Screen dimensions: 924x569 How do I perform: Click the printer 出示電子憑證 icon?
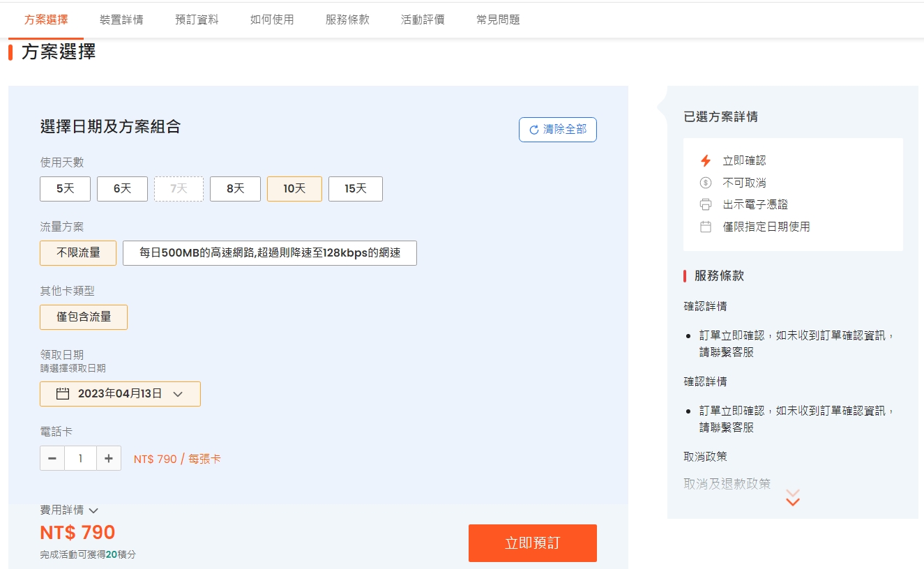pyautogui.click(x=706, y=205)
